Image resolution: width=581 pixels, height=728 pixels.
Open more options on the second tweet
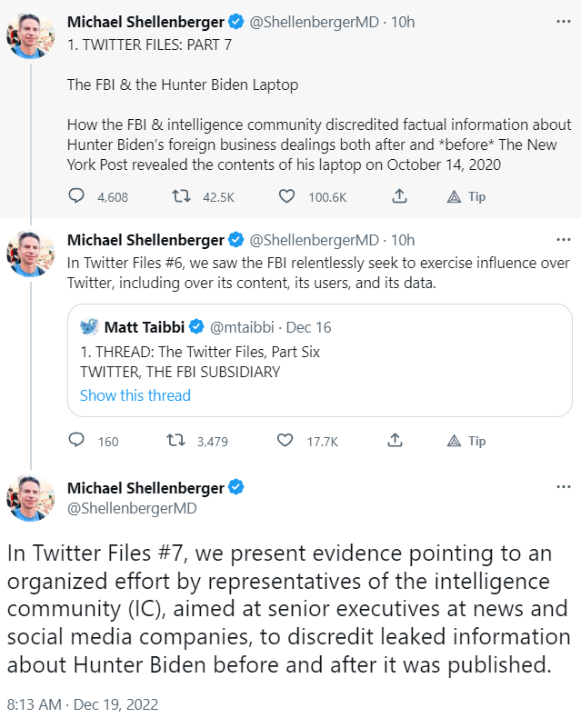(564, 240)
